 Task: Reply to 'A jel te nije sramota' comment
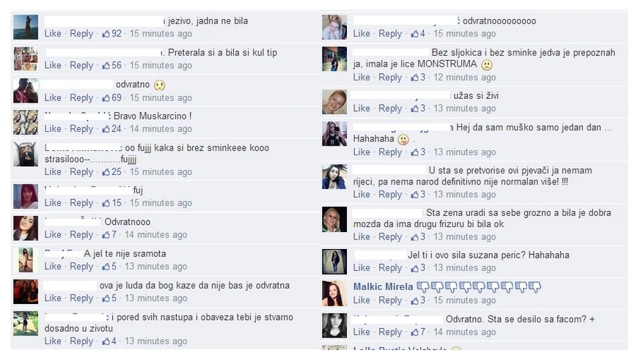81,267
